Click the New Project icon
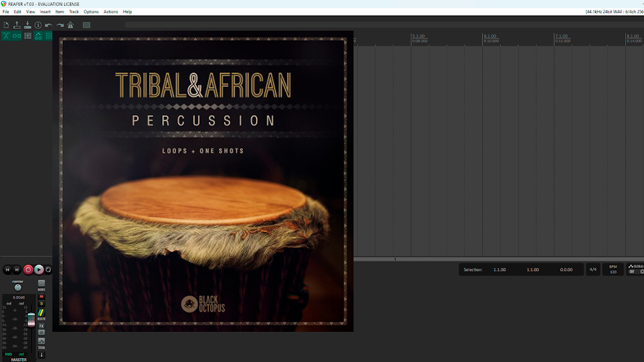Viewport: 644px width, 362px height. point(6,25)
